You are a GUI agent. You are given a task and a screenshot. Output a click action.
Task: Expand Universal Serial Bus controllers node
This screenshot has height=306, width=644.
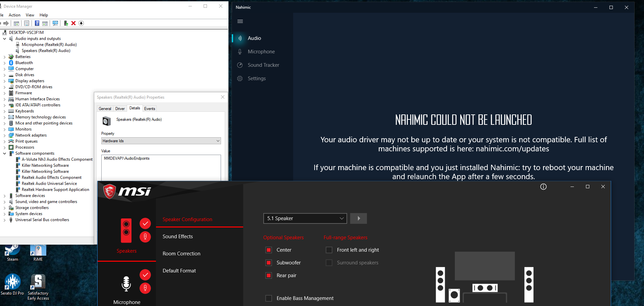point(4,220)
